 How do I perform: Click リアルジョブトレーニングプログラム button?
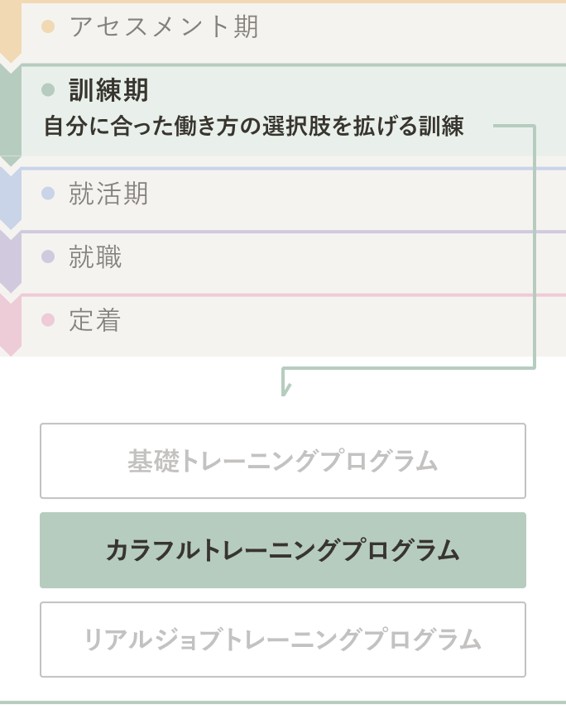[x=283, y=639]
